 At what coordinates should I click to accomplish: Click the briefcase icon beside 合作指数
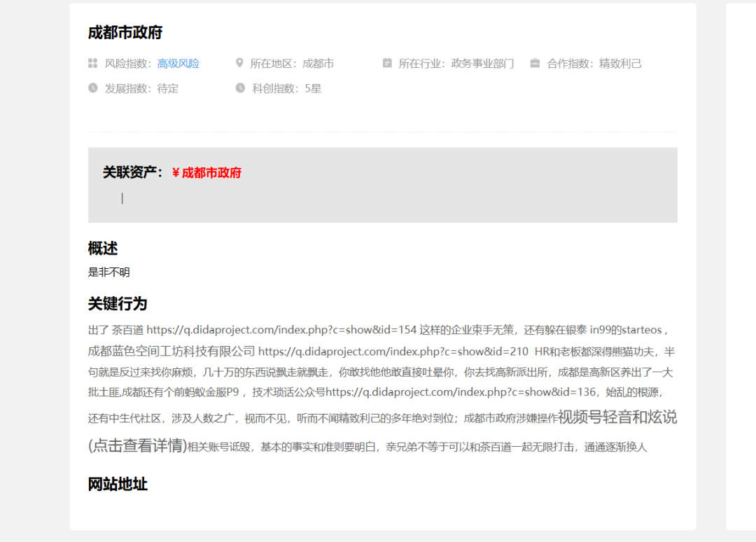[535, 63]
